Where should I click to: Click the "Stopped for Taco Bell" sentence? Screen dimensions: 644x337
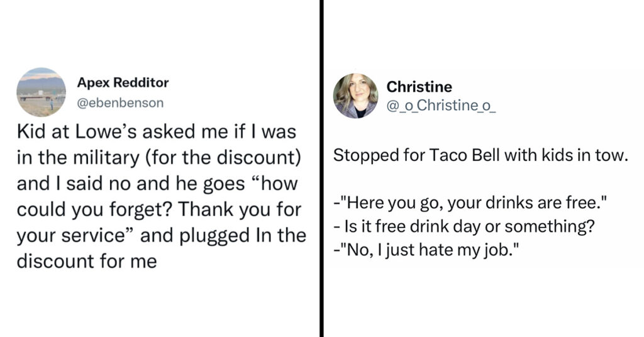(480, 155)
